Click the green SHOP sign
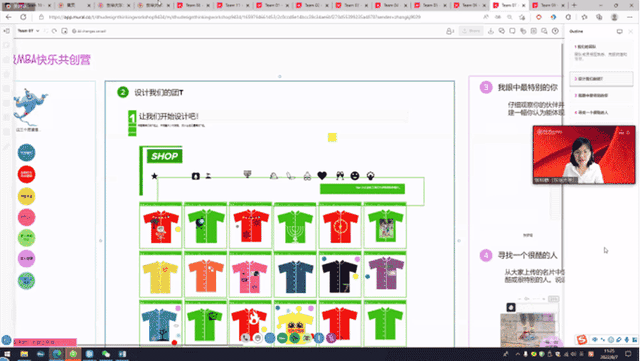640x361 pixels. pos(164,156)
